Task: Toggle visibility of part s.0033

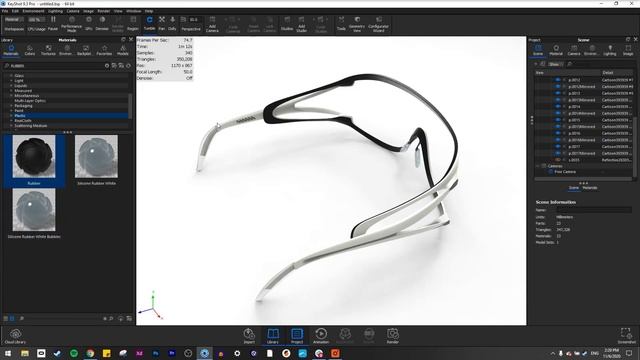Action: (558, 160)
